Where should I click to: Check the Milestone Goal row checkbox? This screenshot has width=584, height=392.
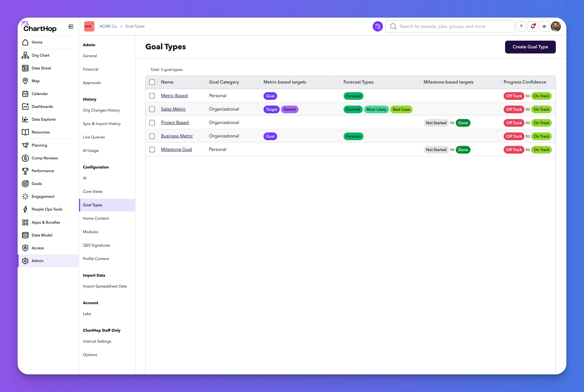152,149
